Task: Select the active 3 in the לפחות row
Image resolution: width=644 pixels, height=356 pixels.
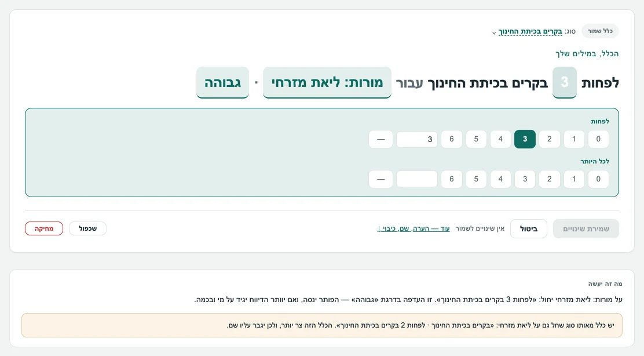Action: point(525,139)
